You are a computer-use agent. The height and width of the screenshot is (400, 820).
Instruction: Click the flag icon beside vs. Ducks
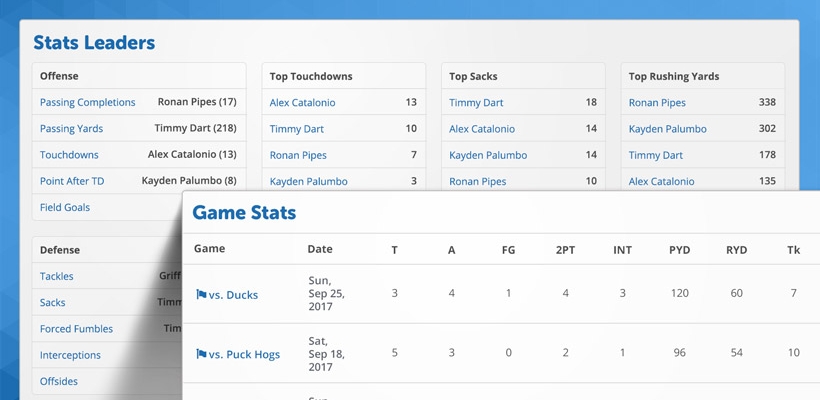201,294
